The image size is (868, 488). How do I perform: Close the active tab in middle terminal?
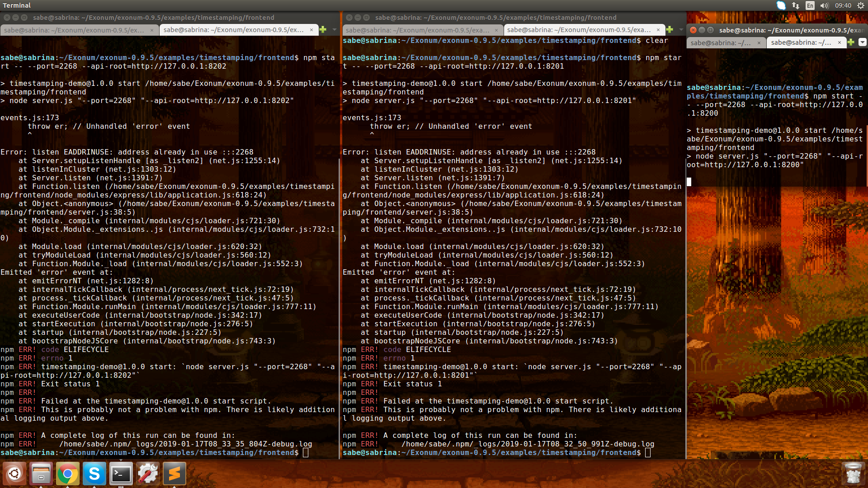658,30
